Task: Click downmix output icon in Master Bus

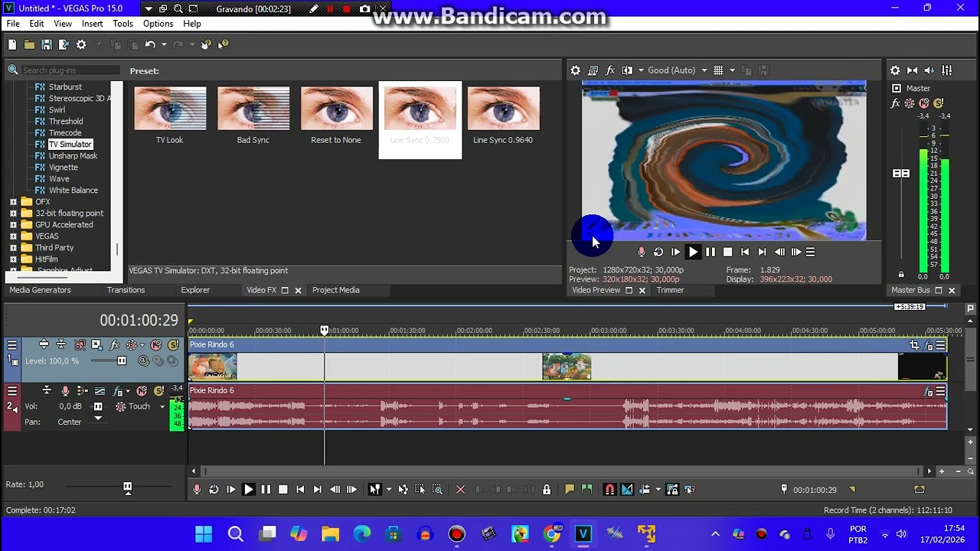Action: pyautogui.click(x=913, y=70)
